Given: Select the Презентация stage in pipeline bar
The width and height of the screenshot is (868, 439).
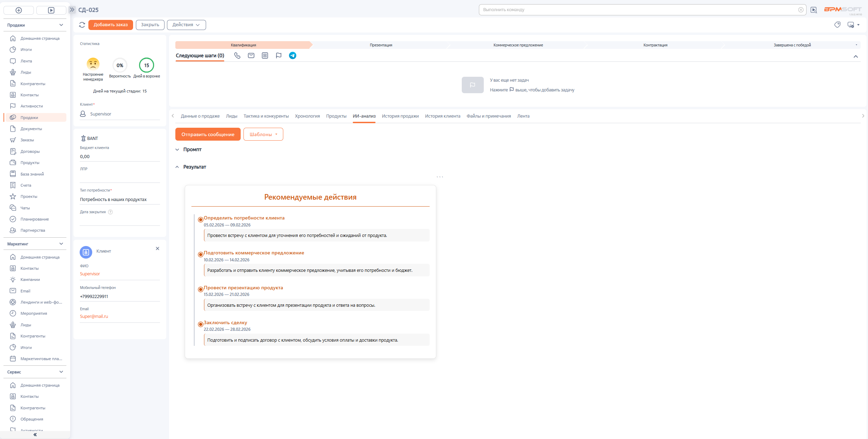Looking at the screenshot, I should [381, 45].
